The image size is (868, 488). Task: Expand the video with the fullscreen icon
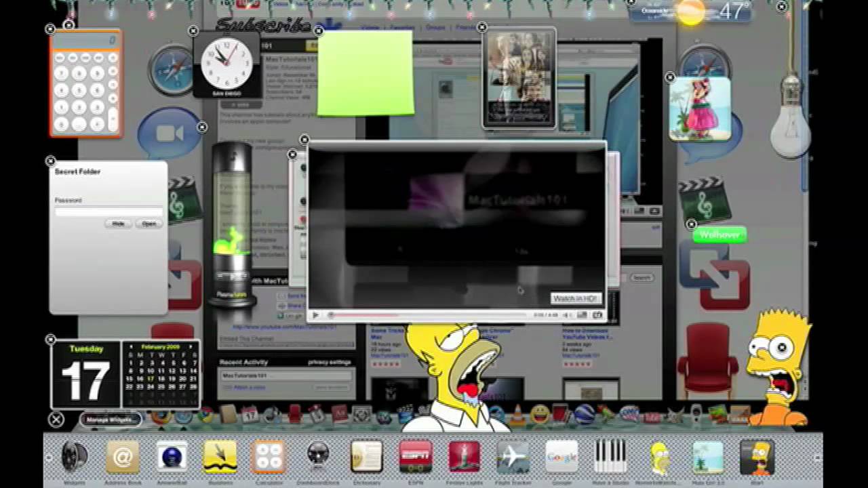coord(597,315)
